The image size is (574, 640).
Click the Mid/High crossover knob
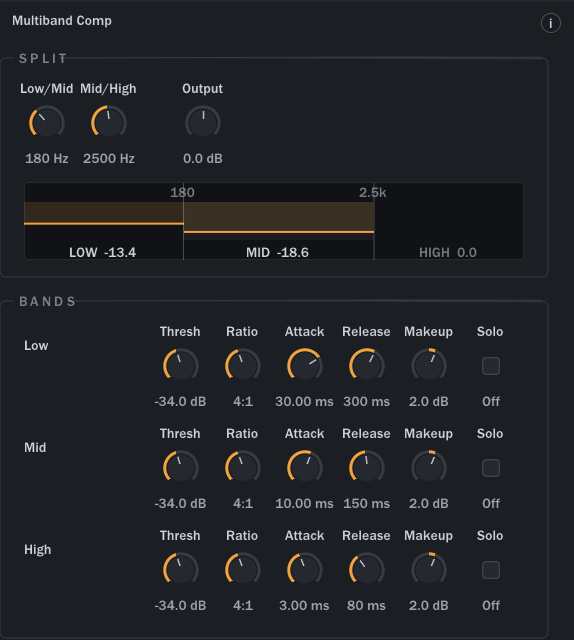click(109, 122)
